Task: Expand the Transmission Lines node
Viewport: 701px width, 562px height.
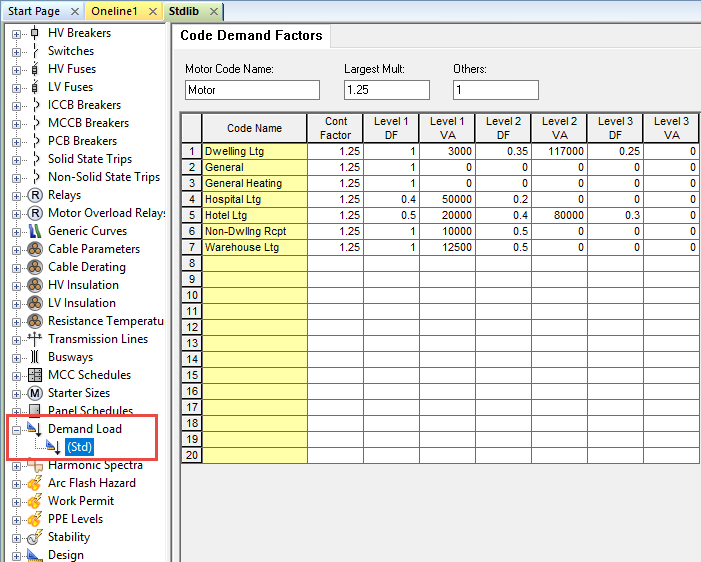Action: click(16, 339)
